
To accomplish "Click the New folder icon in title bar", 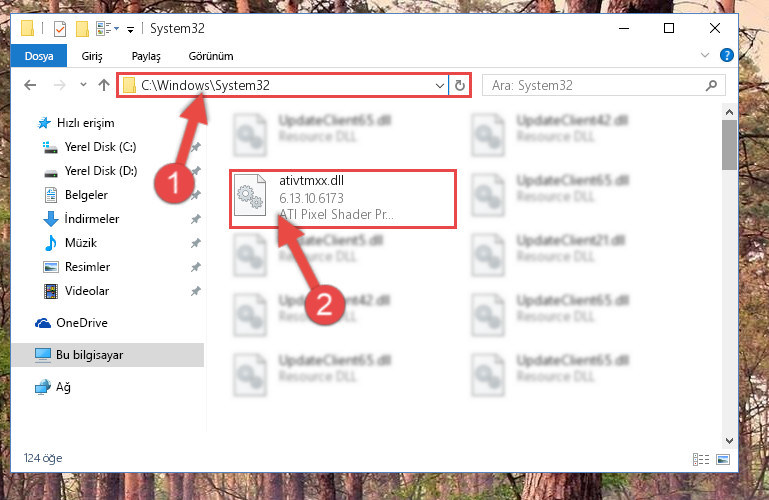I will tap(82, 29).
